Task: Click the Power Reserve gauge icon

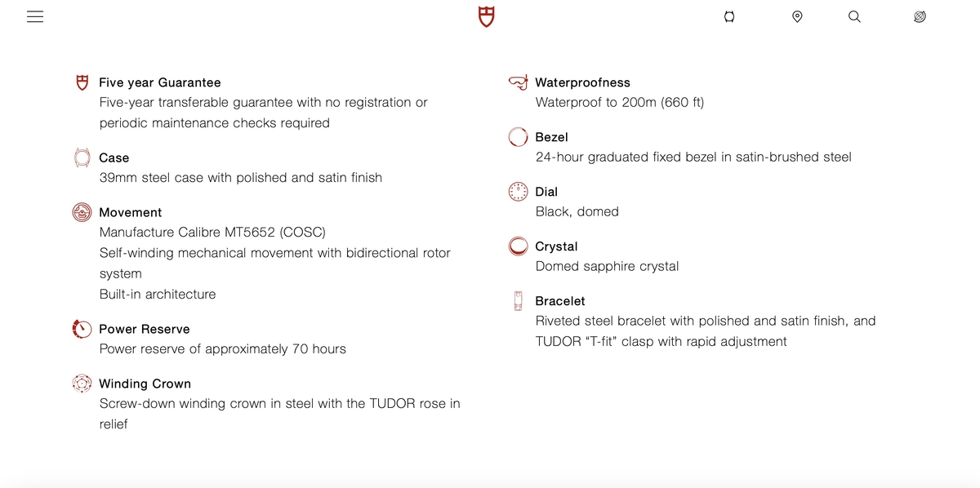Action: tap(82, 329)
